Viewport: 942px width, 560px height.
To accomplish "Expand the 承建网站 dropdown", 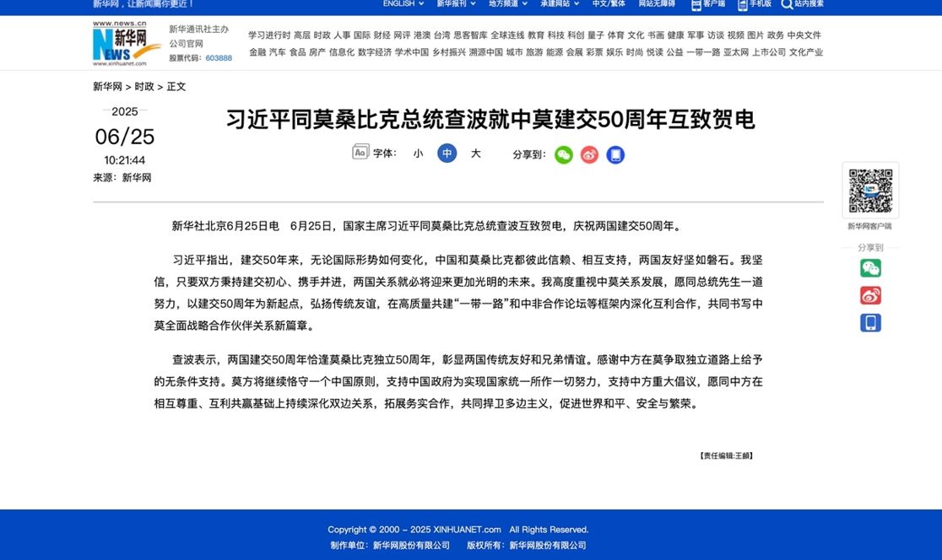I will [x=560, y=3].
